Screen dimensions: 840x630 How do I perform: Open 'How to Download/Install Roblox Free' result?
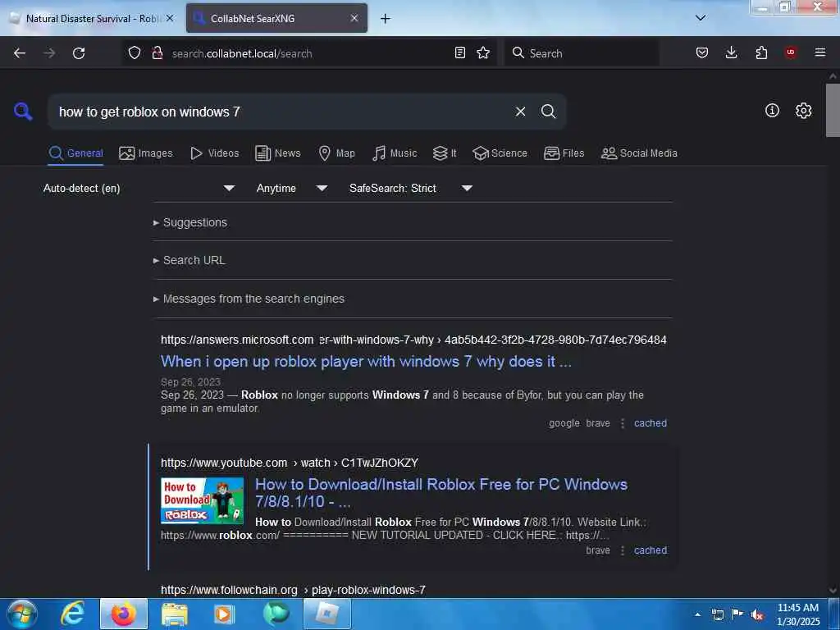pyautogui.click(x=441, y=493)
